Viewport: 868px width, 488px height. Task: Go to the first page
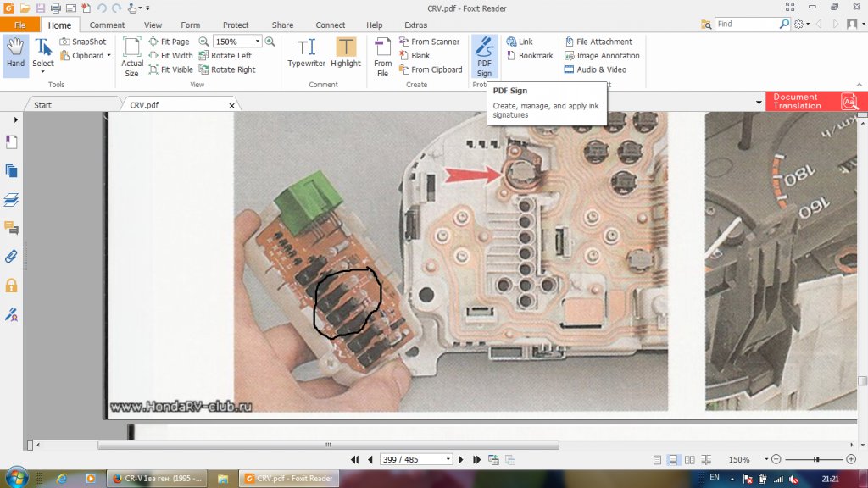(355, 460)
